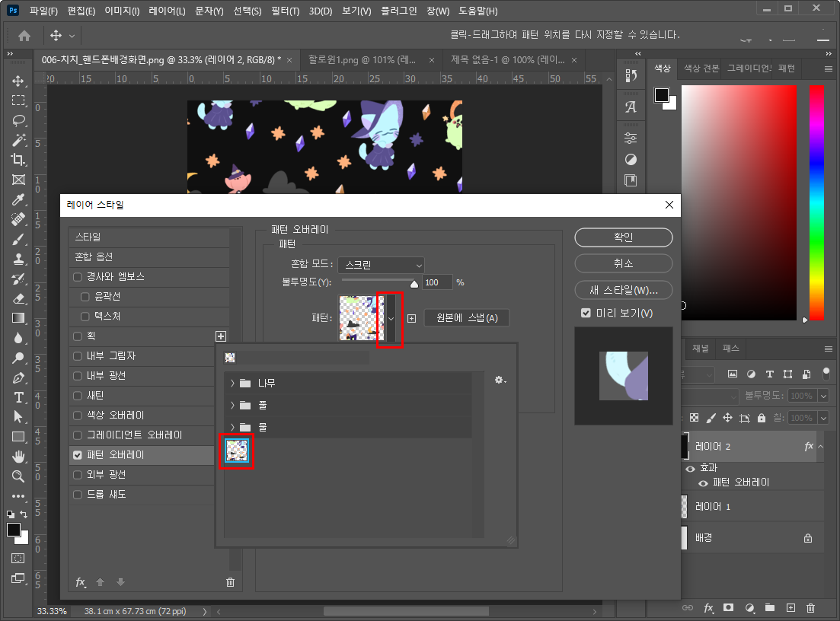Image resolution: width=840 pixels, height=621 pixels.
Task: Open the 이미지(I) menu
Action: tap(122, 11)
